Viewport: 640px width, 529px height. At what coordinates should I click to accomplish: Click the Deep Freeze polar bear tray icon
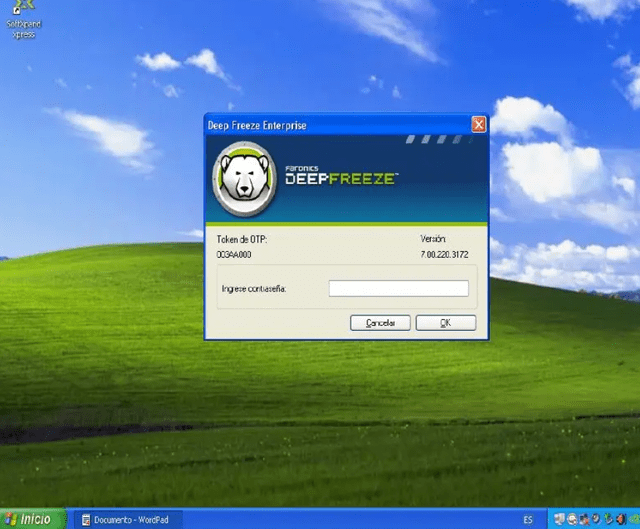[572, 519]
